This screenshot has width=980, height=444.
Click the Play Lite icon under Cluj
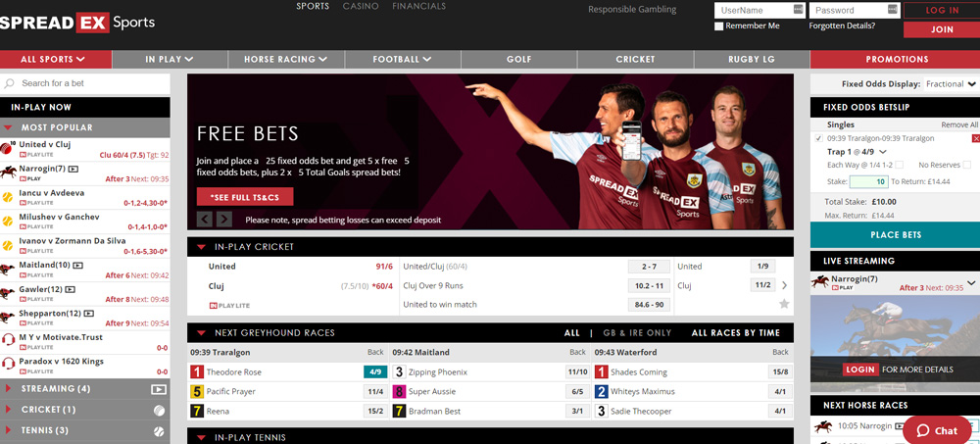(x=229, y=305)
